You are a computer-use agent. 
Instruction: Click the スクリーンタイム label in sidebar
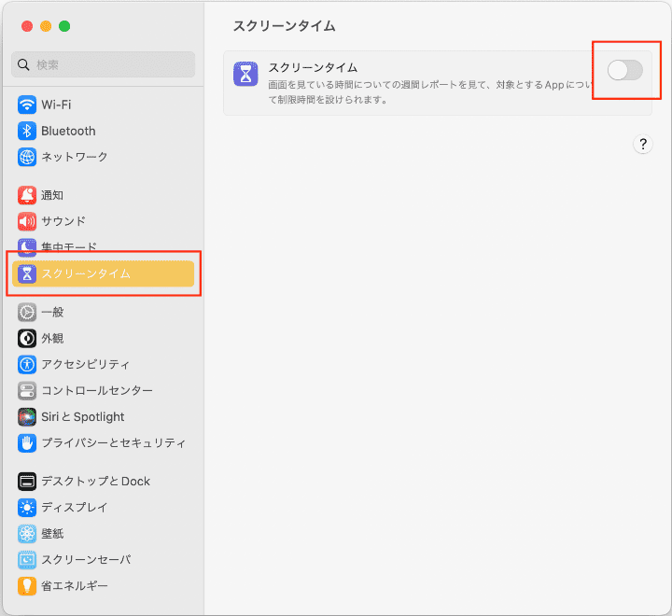86,273
